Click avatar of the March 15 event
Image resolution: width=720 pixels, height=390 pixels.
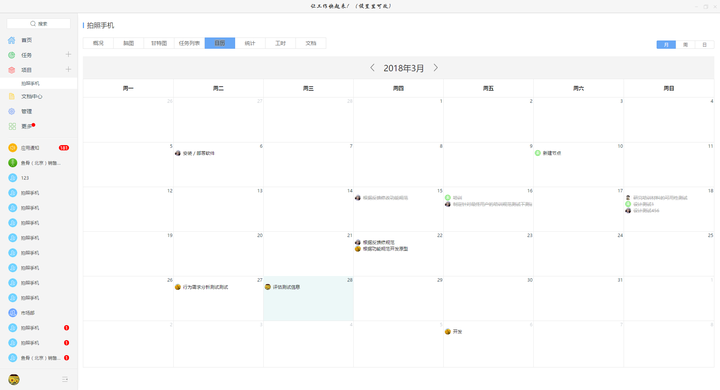coord(358,198)
